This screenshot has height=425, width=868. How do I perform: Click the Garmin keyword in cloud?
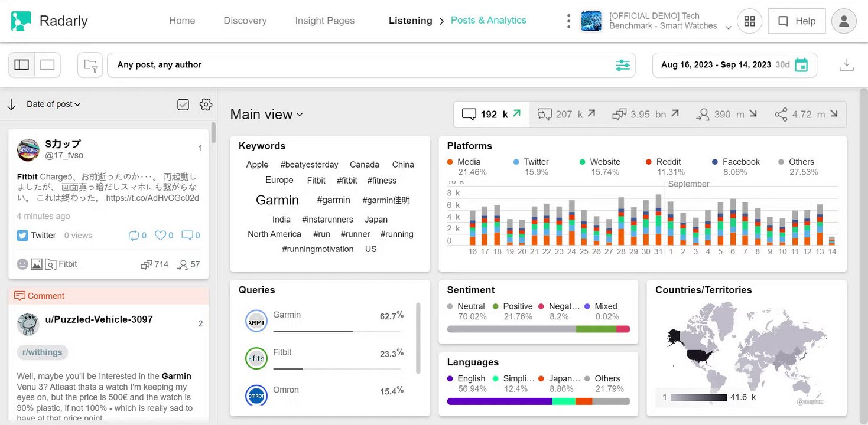(x=277, y=200)
